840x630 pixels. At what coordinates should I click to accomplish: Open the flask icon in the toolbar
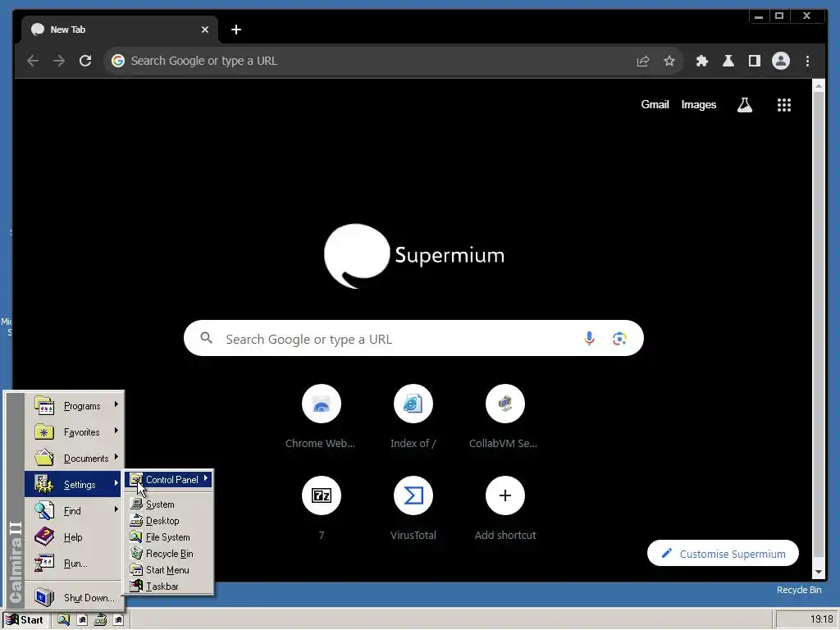(728, 61)
